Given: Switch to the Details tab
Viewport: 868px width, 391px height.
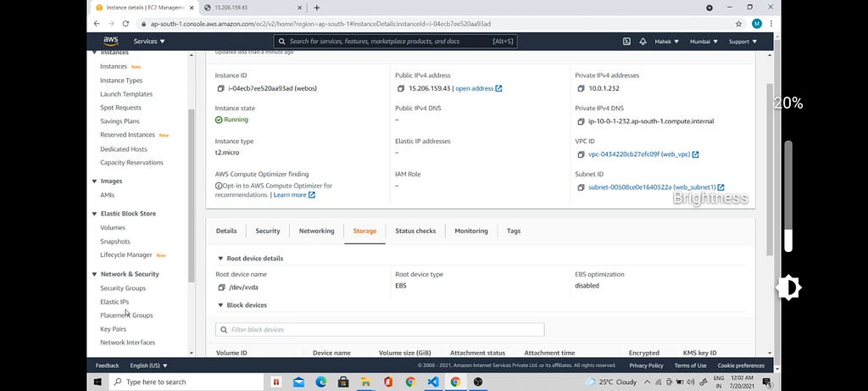Looking at the screenshot, I should click(x=226, y=231).
